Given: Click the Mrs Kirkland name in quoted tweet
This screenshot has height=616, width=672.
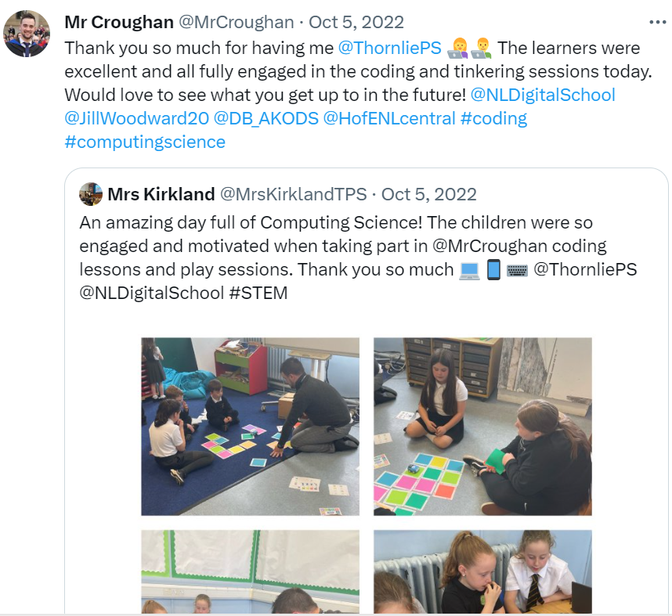Looking at the screenshot, I should click(161, 194).
